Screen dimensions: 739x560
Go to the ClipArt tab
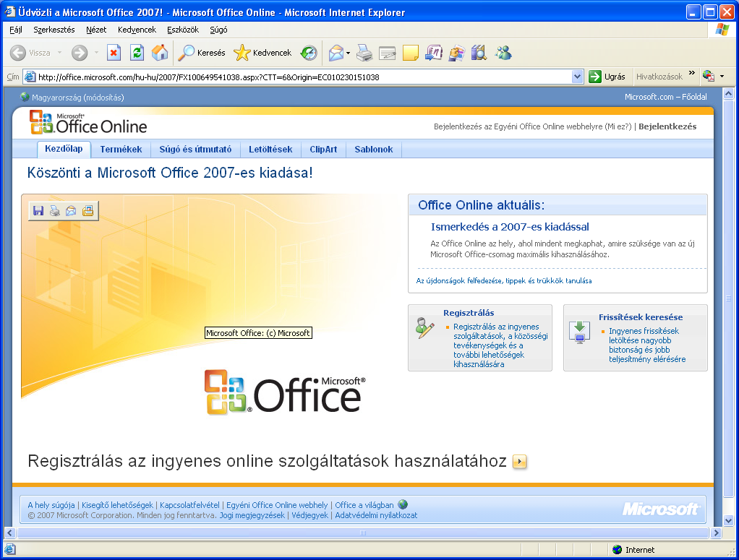point(323,150)
